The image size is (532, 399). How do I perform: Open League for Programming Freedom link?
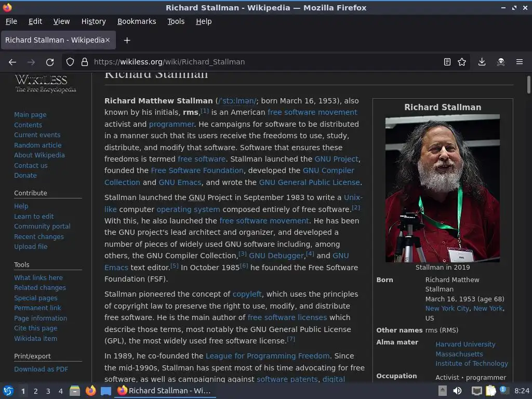pyautogui.click(x=268, y=356)
